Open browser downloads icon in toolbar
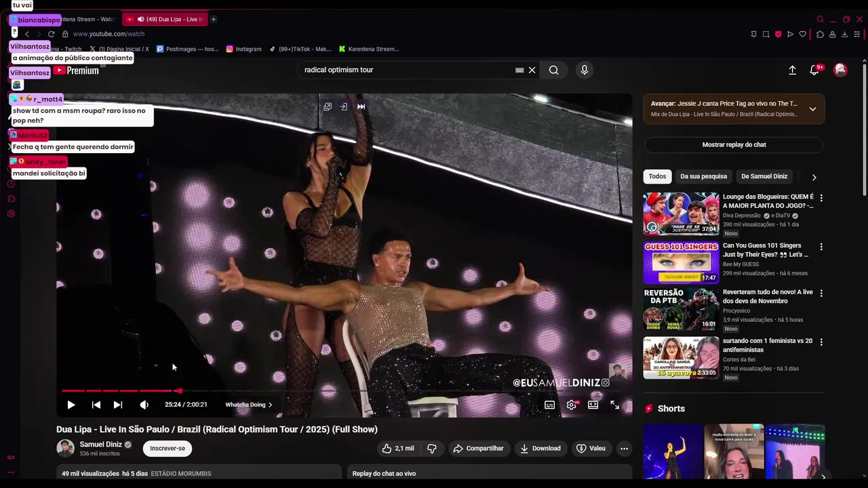Image resolution: width=868 pixels, height=488 pixels. coord(844,34)
